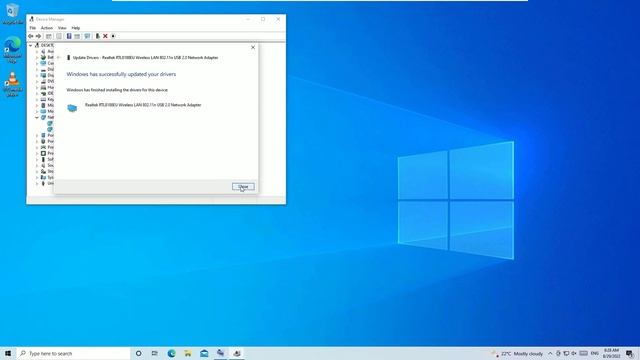Open the notification Action Center icon
Viewport: 640px width, 360px height.
[630, 353]
